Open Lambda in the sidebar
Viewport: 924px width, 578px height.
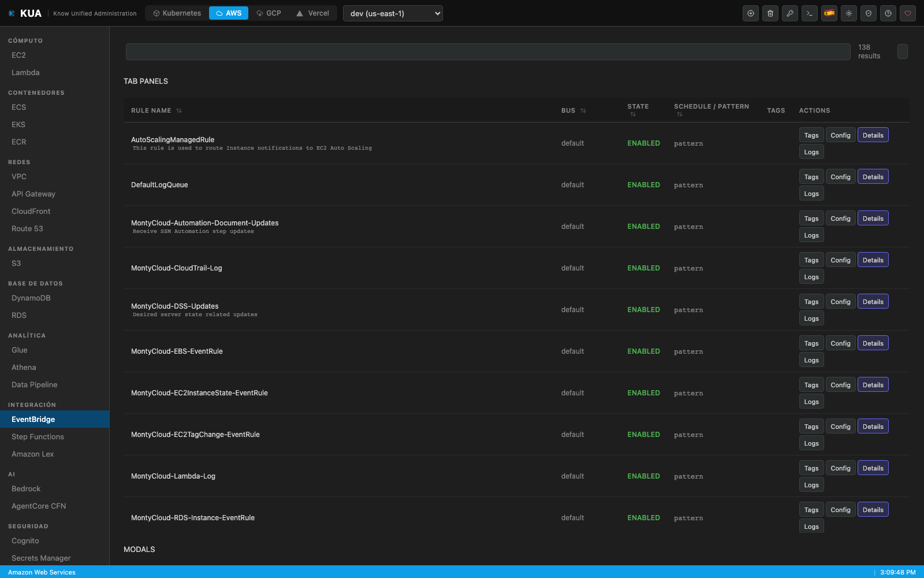(55, 73)
